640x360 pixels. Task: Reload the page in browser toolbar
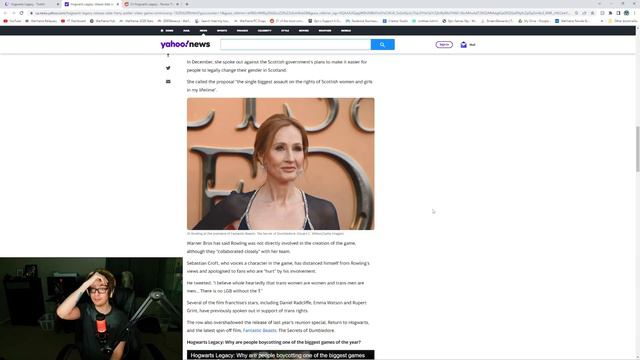coord(22,13)
